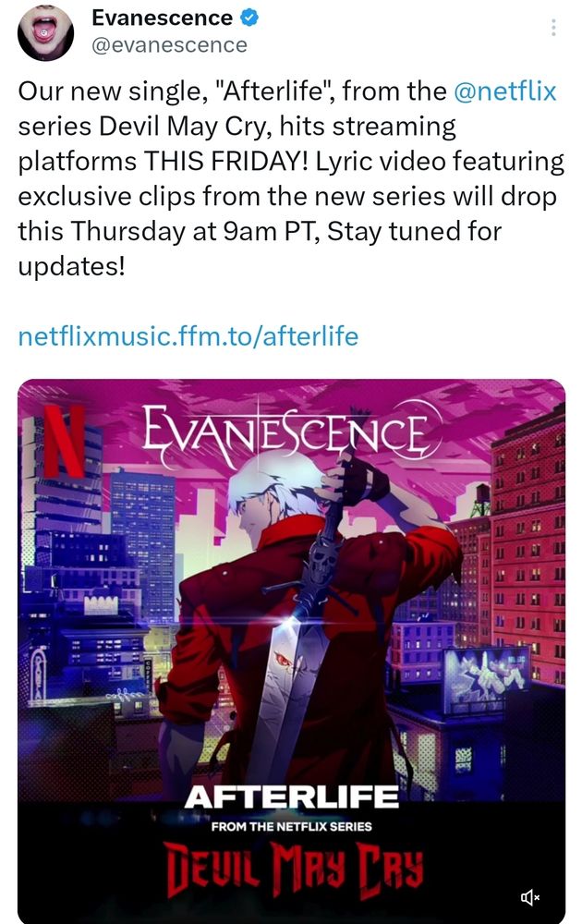Open the netflixmusic.ffm.to/afterlife link
This screenshot has height=924, width=582.
[188, 336]
